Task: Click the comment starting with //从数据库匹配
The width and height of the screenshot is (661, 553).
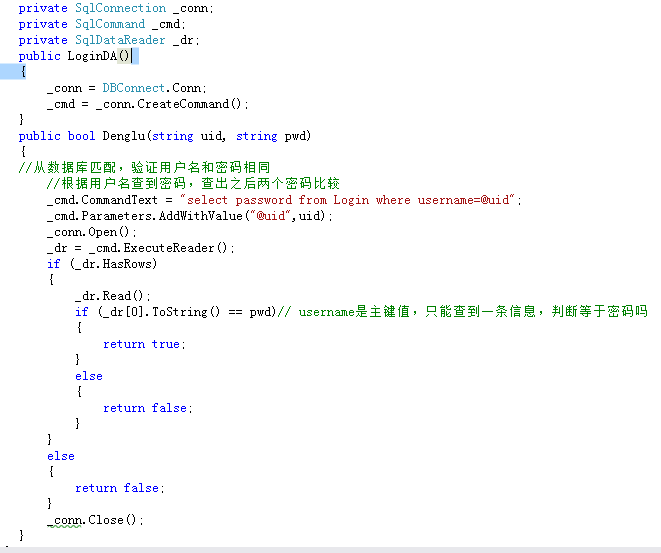Action: point(144,167)
